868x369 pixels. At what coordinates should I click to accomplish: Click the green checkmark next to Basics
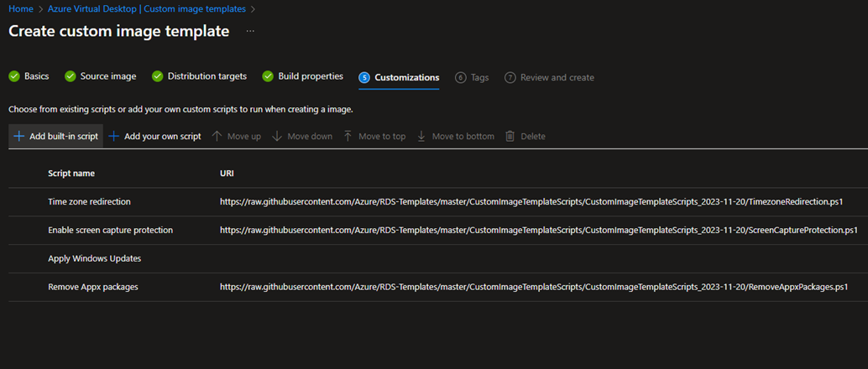14,76
